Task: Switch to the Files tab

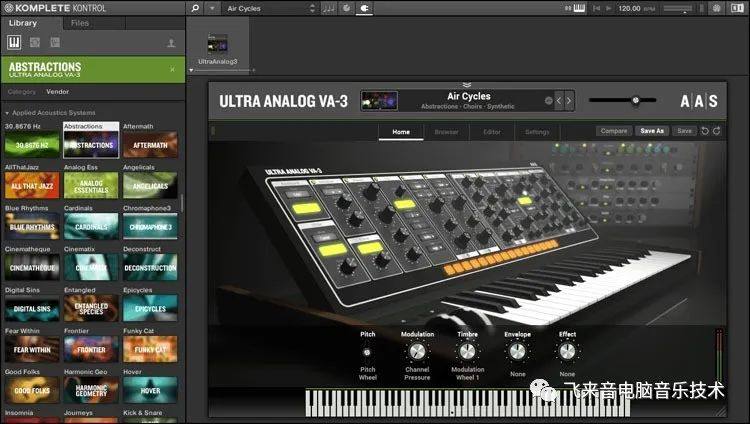Action: pos(79,23)
